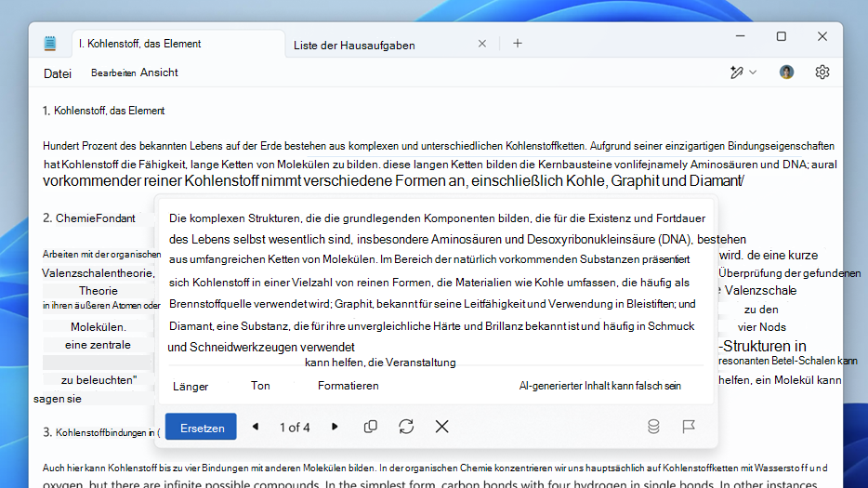Click the text 'Valenzschalentheorie,'
The image size is (868, 488).
(99, 273)
